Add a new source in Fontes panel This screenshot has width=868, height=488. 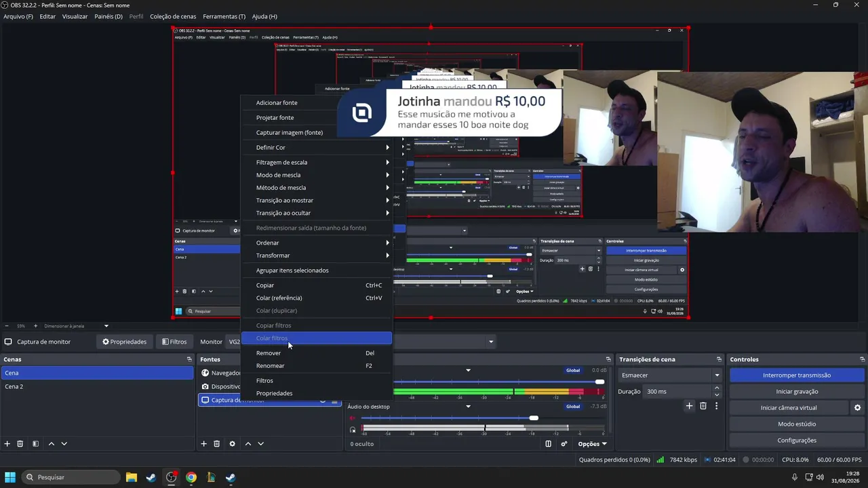[203, 444]
